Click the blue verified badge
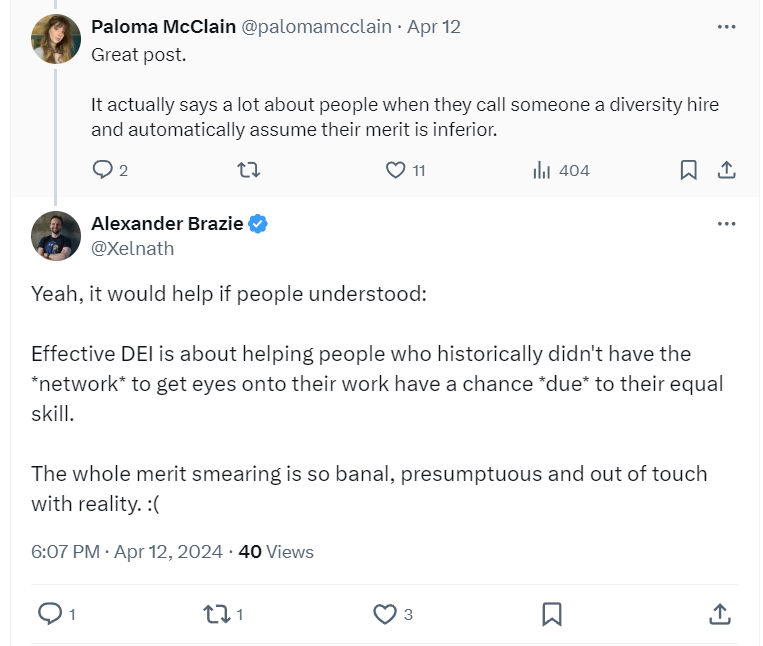Image resolution: width=763 pixels, height=646 pixels. tap(258, 224)
